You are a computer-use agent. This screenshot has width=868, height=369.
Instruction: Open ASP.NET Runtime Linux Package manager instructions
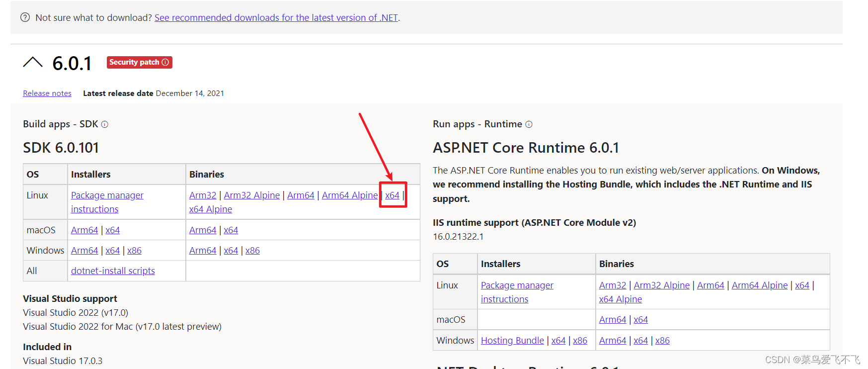pyautogui.click(x=517, y=292)
